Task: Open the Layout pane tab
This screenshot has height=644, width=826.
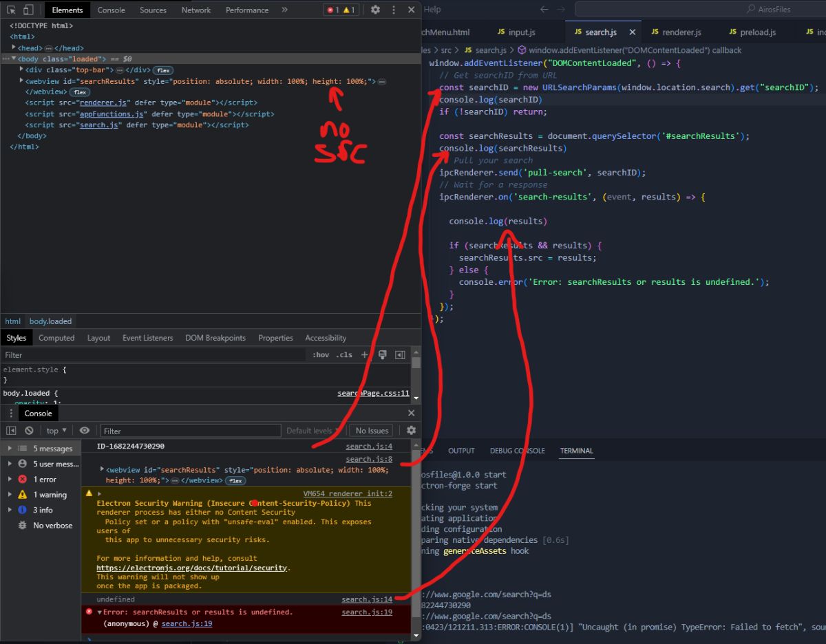Action: (98, 338)
